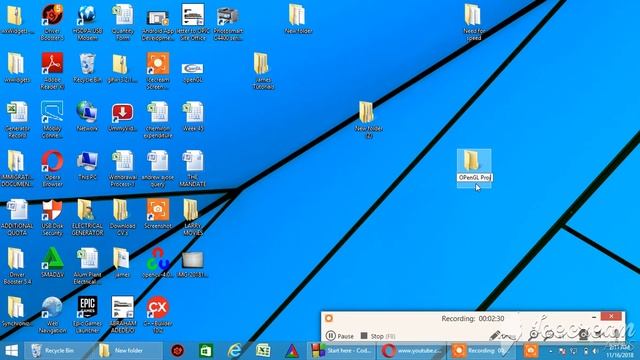This screenshot has width=640, height=360.
Task: Select the LARRY MOVIES folder
Action: (x=193, y=217)
